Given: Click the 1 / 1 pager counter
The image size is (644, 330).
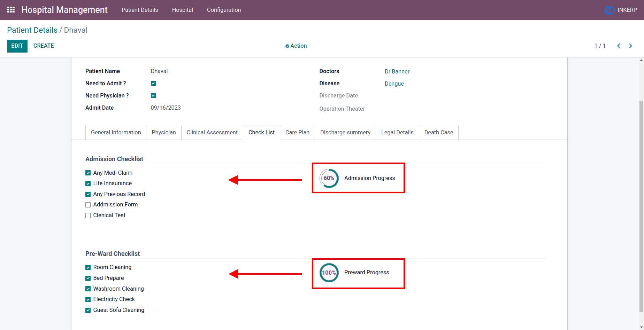Looking at the screenshot, I should [600, 46].
